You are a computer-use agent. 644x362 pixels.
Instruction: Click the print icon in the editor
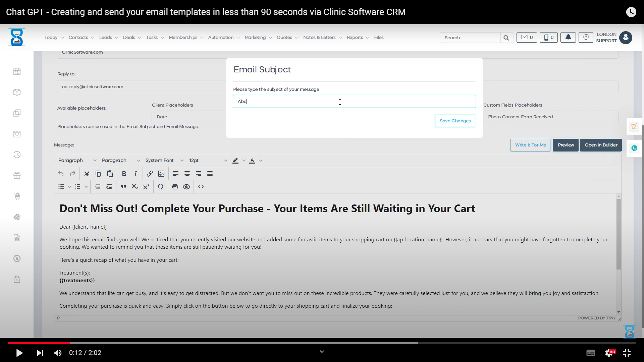coord(175,187)
